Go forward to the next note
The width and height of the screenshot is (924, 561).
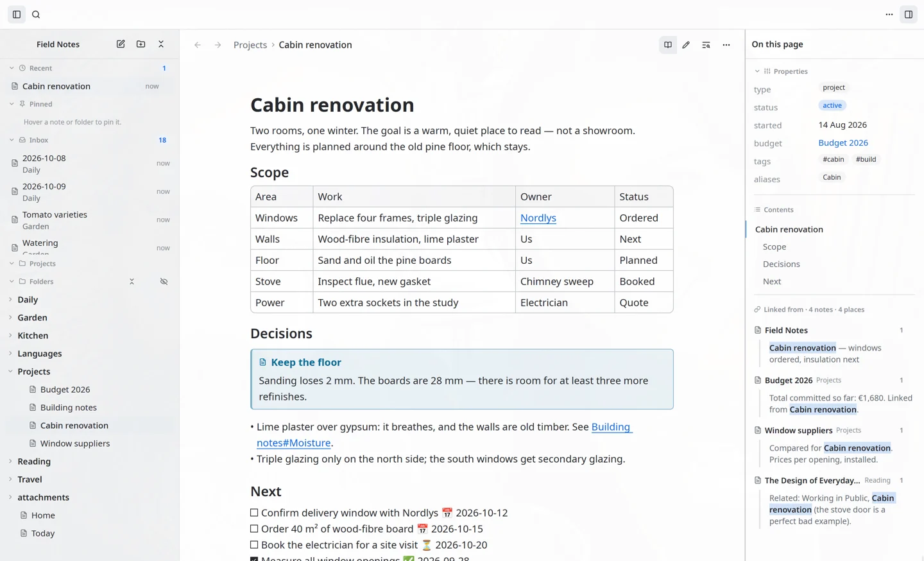tap(218, 45)
